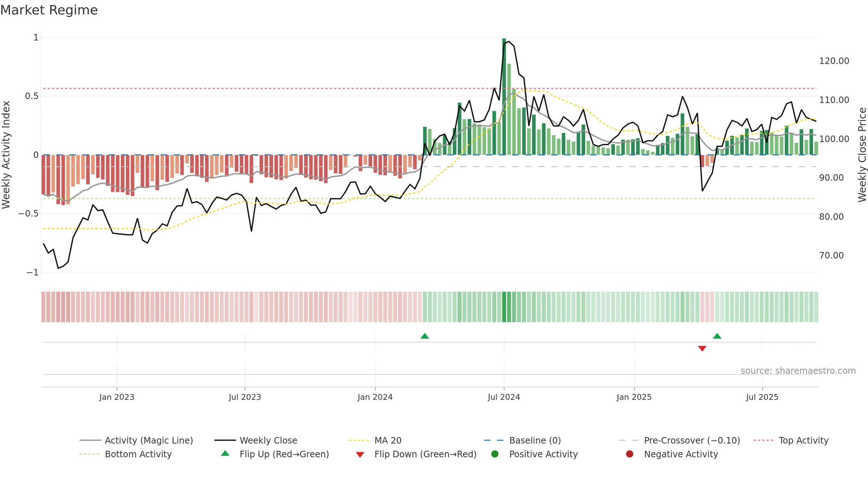Viewport: 868px width, 488px height.
Task: Click the −1 activity axis label
Action: tap(33, 272)
